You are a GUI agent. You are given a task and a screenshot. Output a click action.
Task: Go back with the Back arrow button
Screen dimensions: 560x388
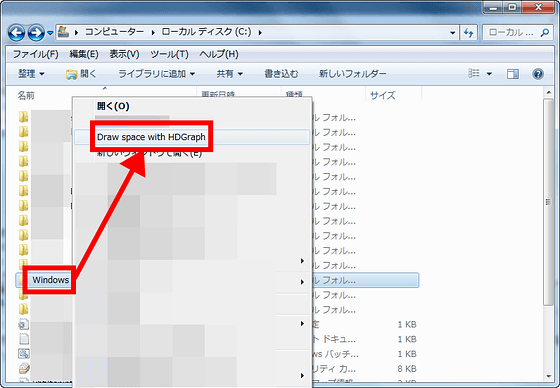coord(16,33)
